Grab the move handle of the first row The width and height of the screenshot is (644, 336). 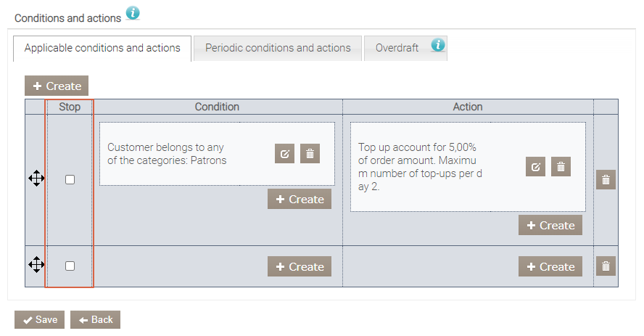pyautogui.click(x=36, y=179)
